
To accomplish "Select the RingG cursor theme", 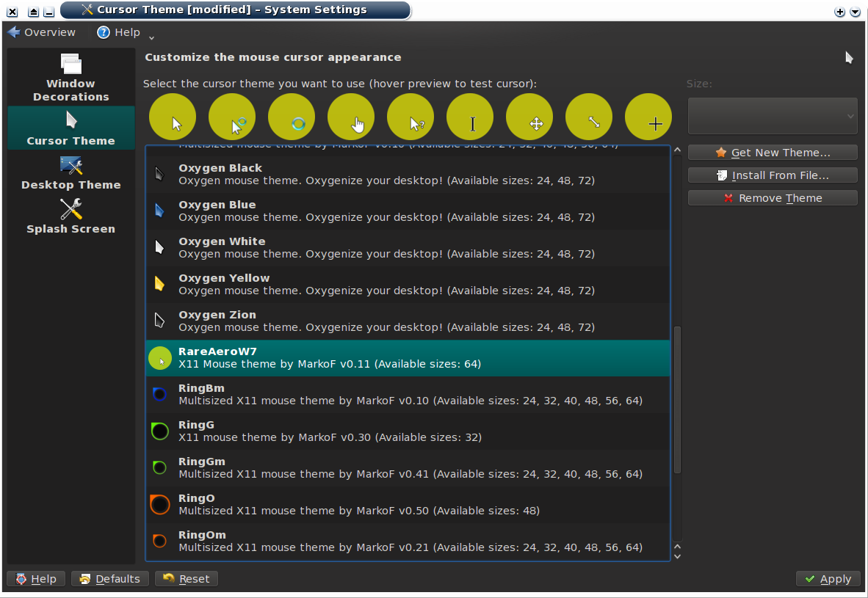I will pyautogui.click(x=408, y=431).
